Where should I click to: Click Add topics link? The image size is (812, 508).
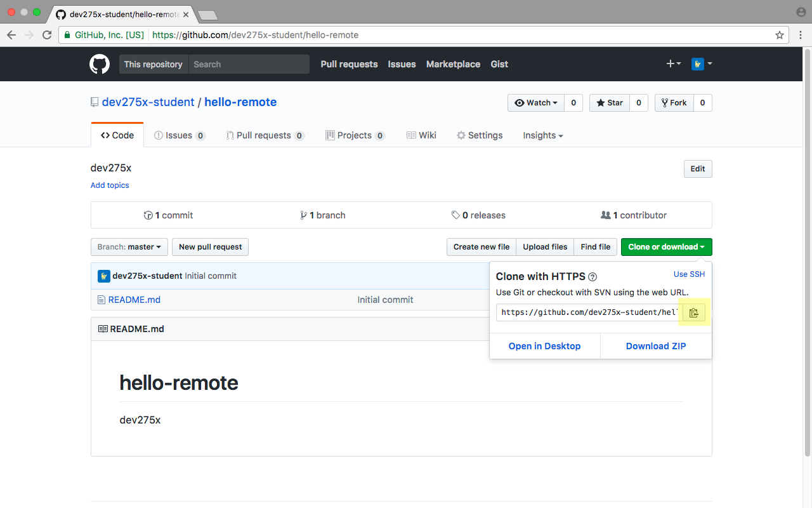pyautogui.click(x=110, y=185)
